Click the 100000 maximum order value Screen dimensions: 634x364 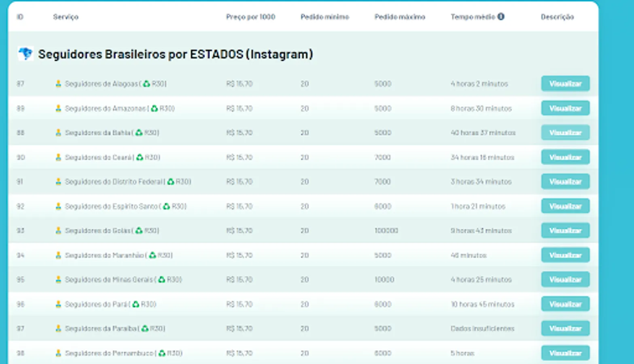point(386,231)
